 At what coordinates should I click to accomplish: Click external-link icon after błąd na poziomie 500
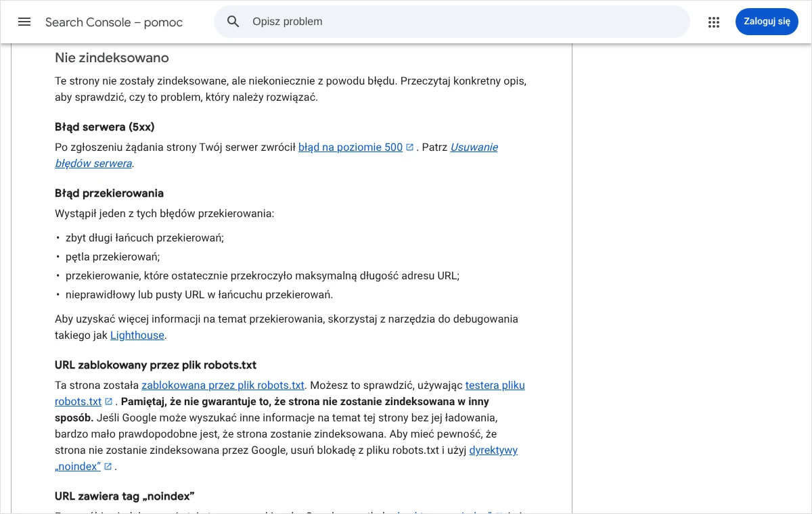coord(409,147)
